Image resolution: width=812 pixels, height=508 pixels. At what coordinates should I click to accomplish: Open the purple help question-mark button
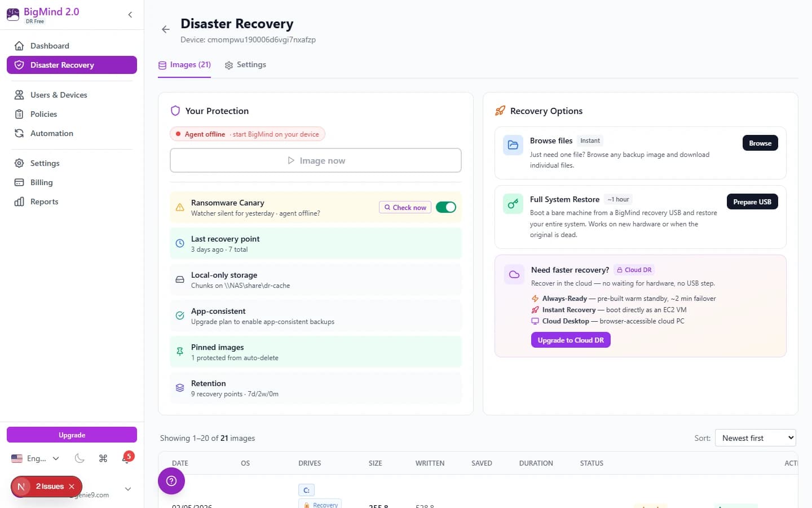click(x=171, y=481)
